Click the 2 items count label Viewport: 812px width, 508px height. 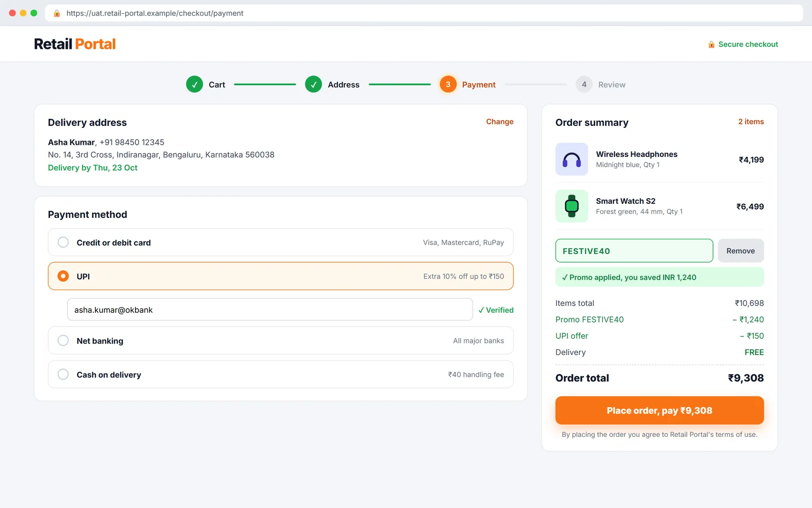coord(751,122)
